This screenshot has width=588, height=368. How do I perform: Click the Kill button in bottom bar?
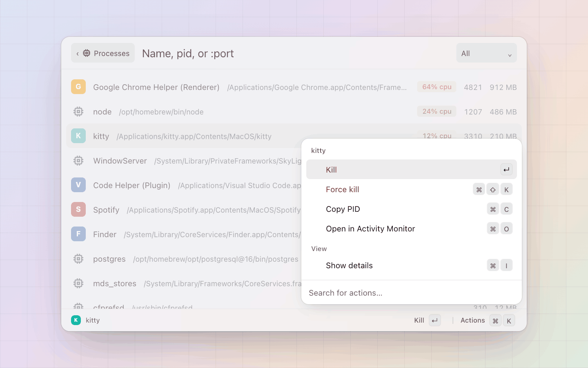click(x=427, y=320)
